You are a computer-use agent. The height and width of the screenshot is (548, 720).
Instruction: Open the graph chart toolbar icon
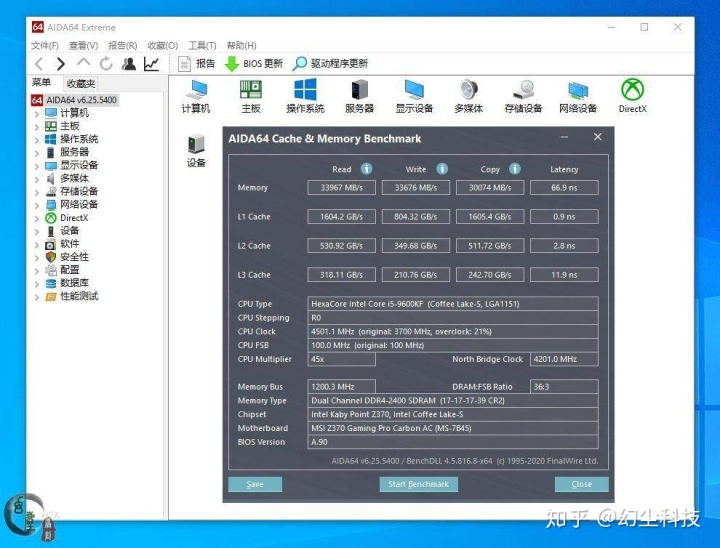(151, 64)
